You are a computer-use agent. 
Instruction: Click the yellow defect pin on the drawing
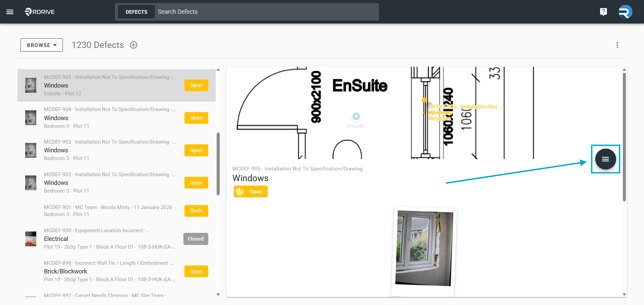424,100
